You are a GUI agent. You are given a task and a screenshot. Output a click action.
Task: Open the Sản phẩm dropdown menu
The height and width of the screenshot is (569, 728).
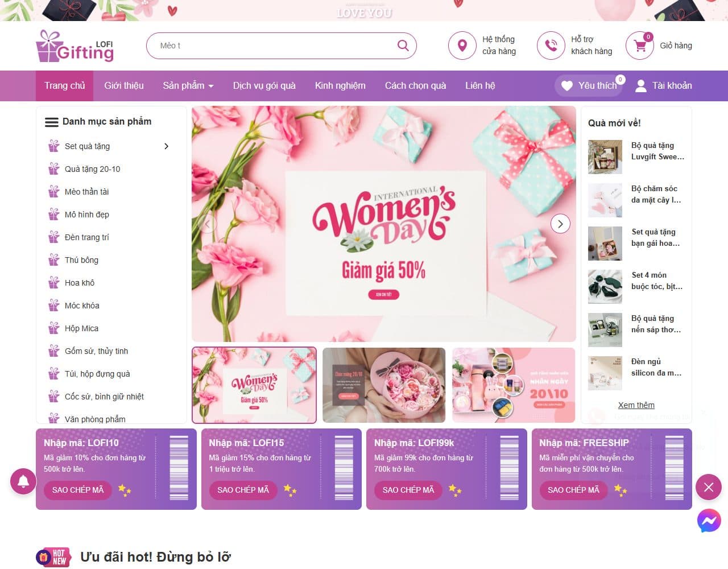(188, 85)
